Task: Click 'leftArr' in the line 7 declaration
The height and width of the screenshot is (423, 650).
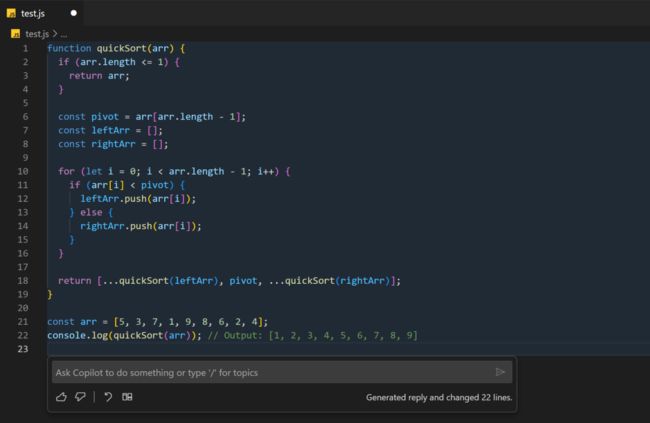Action: coord(111,130)
